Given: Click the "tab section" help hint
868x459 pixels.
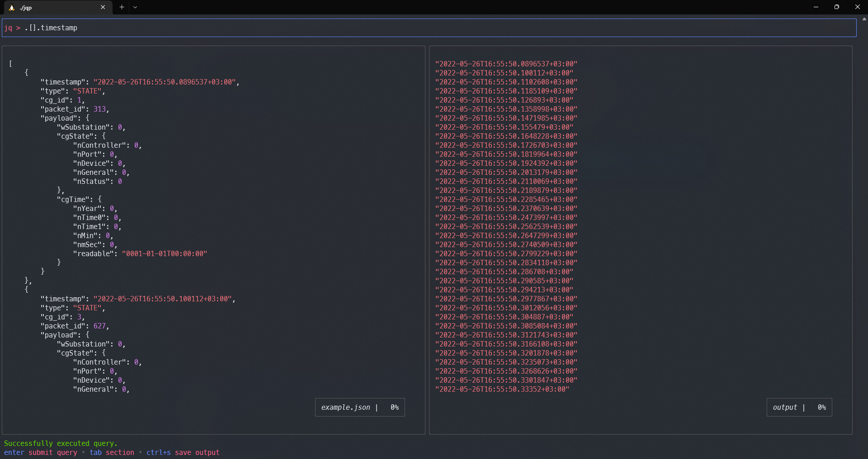Looking at the screenshot, I should click(112, 452).
